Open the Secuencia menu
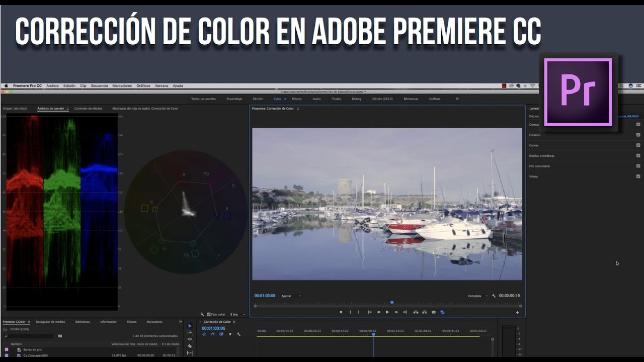Screen dimensions: 644x362 click(99, 86)
